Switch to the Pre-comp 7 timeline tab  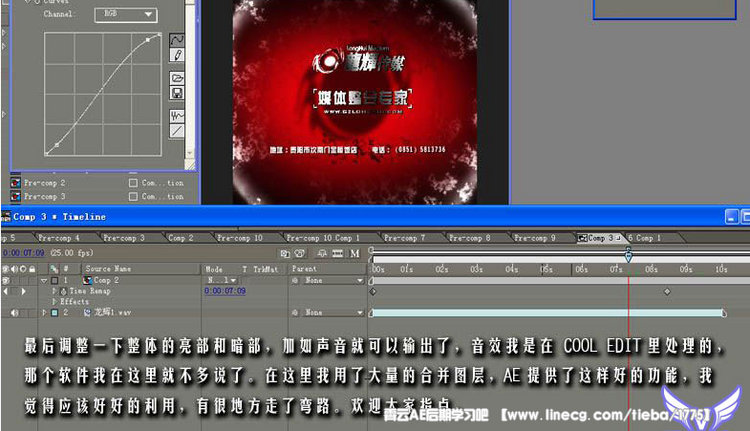(x=404, y=238)
